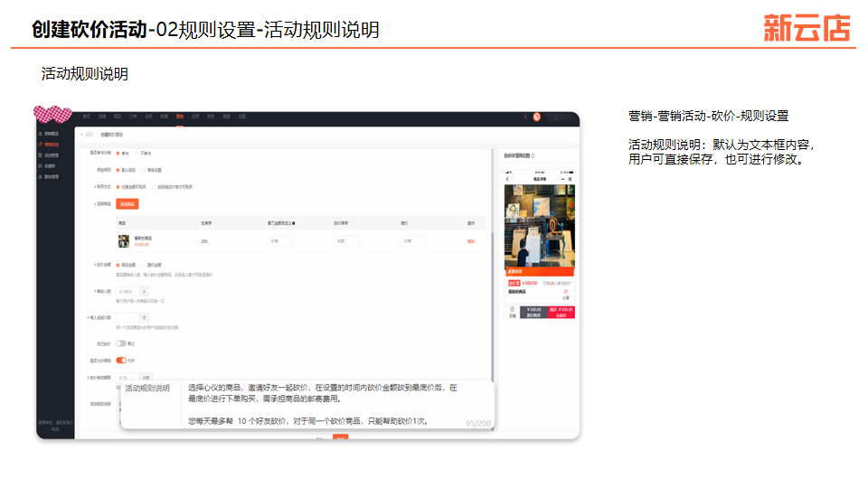
Task: Click the 优惠券 sidebar icon
Action: [x=41, y=166]
